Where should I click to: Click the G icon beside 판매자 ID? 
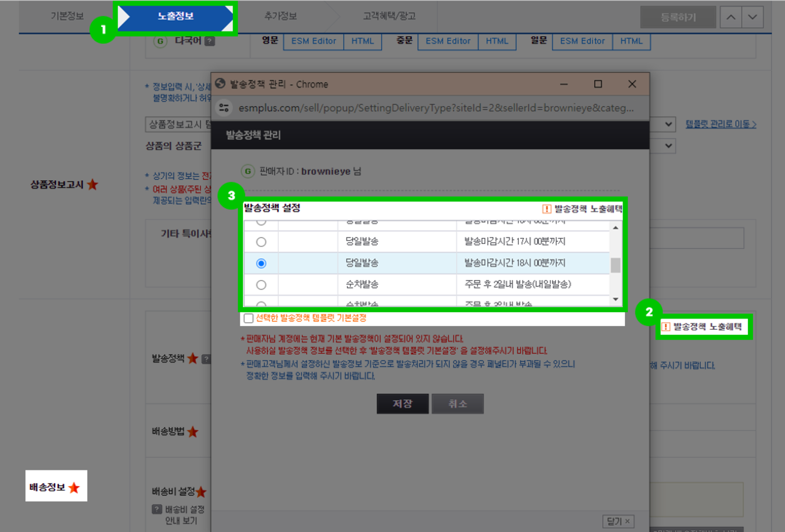(247, 171)
